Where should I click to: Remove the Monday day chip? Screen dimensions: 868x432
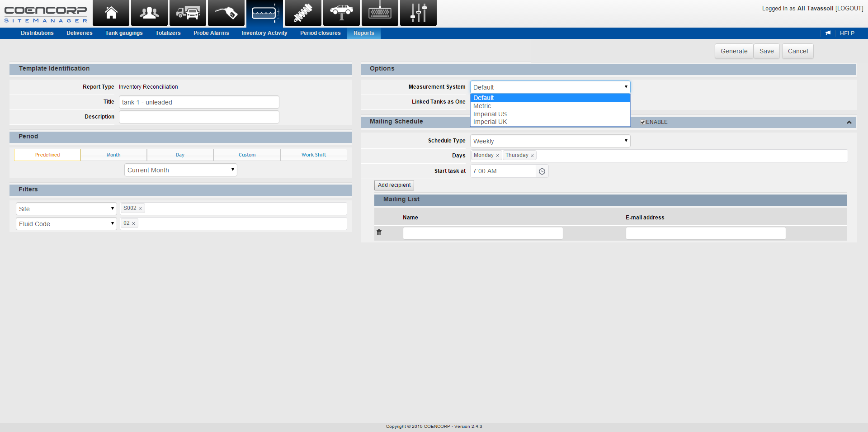(497, 155)
